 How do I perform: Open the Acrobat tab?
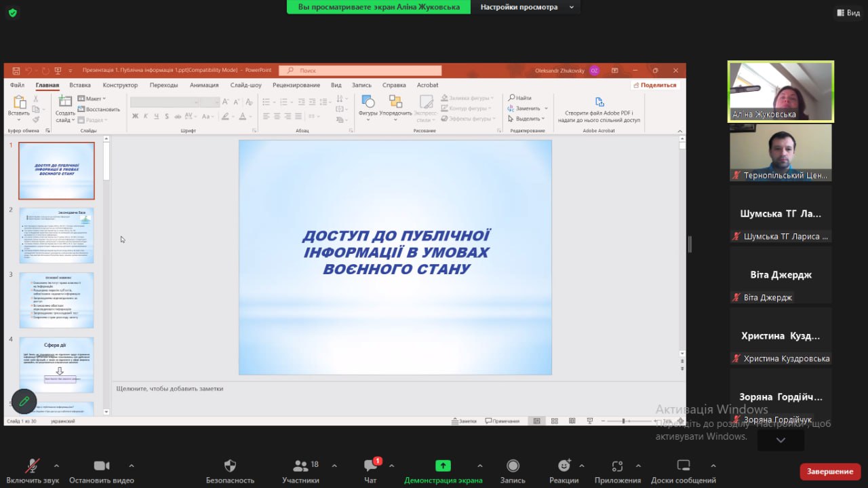click(x=428, y=86)
